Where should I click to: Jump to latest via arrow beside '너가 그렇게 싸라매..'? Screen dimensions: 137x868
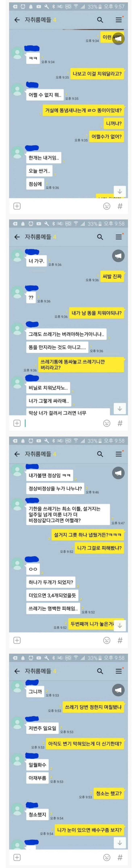click(119, 408)
